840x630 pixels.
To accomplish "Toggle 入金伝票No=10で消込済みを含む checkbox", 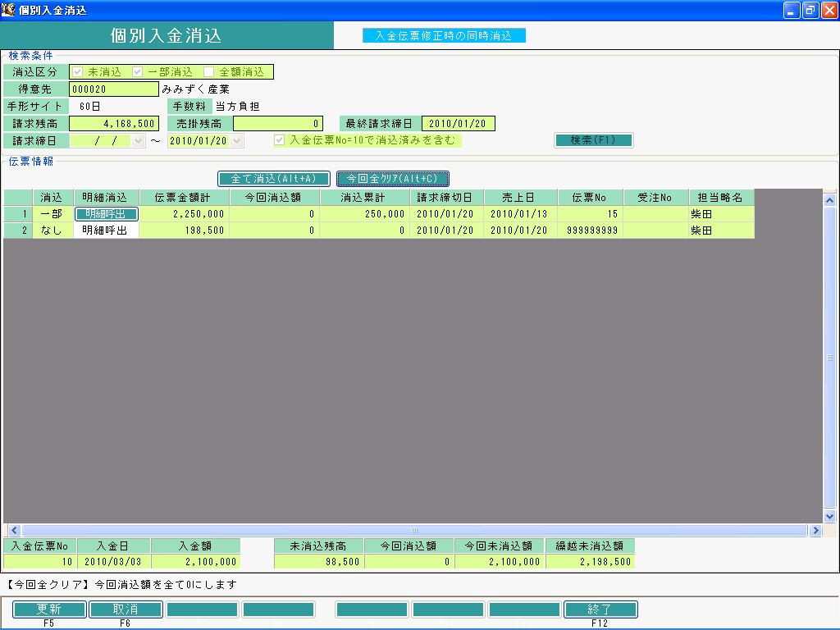I will coord(279,140).
